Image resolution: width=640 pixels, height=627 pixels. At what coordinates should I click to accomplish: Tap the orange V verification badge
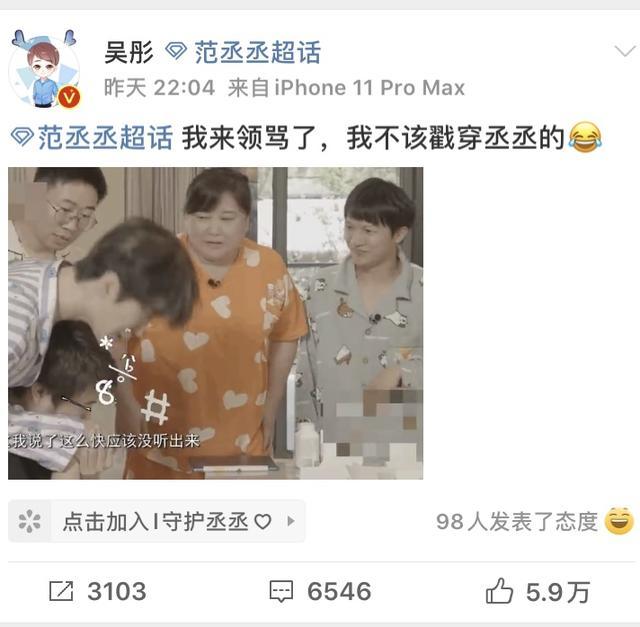coord(69,97)
